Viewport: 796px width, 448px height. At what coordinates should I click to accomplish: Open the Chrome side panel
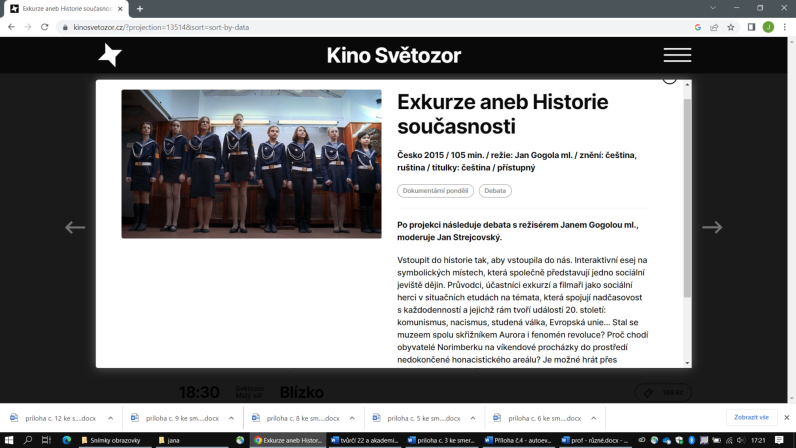tap(751, 27)
